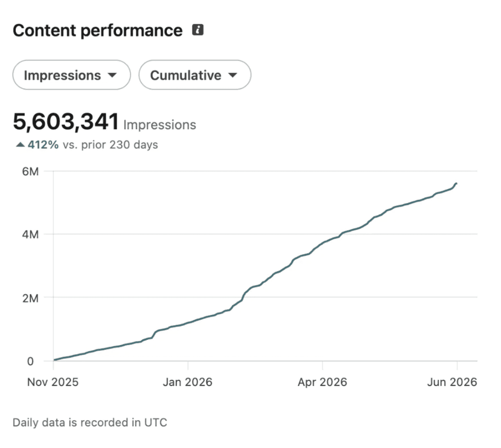Select the 5,603,341 impressions total
The width and height of the screenshot is (501, 448).
(66, 122)
